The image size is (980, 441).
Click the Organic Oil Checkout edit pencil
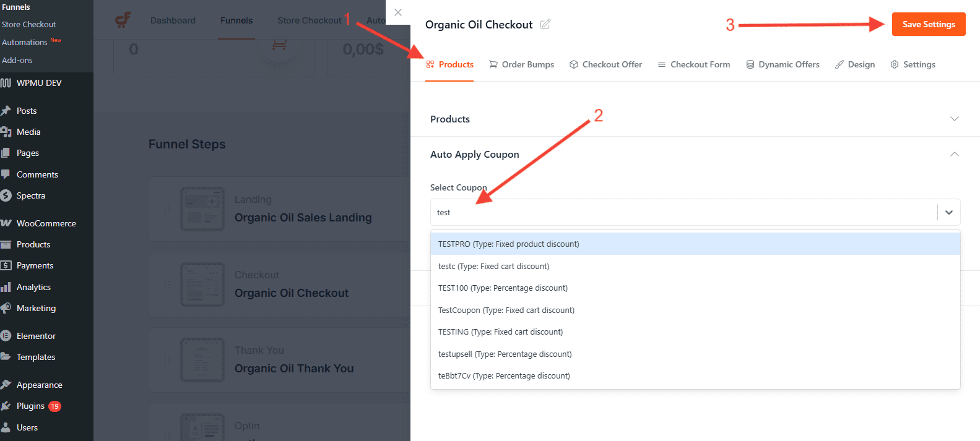click(545, 24)
